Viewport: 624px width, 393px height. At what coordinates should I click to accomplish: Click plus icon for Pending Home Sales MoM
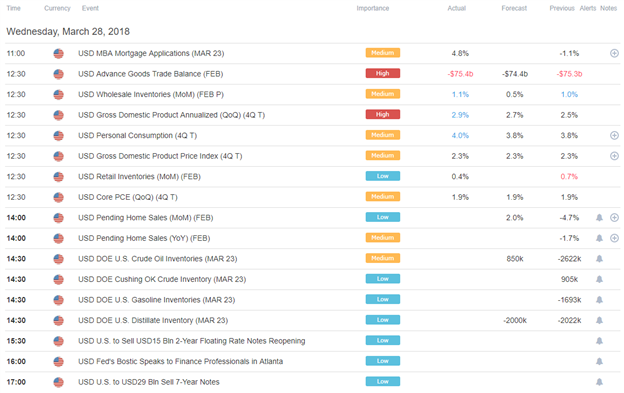click(x=614, y=218)
